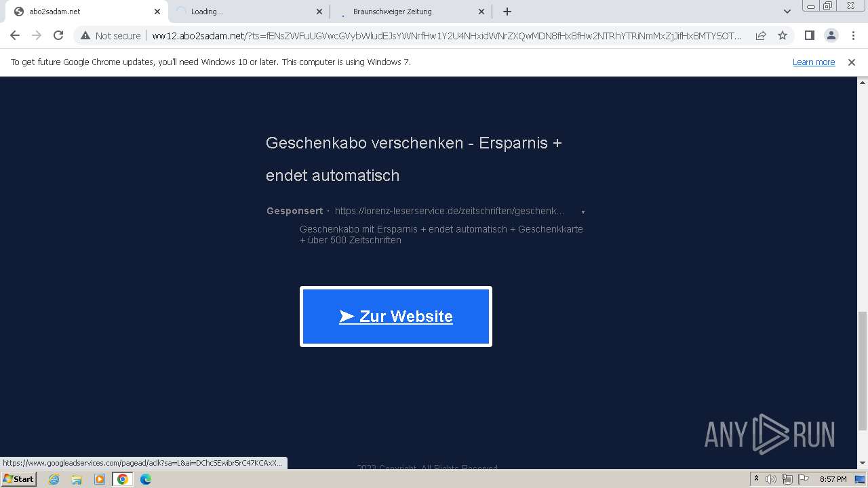Open the Geschenkabo verschenken ad headline
The height and width of the screenshot is (488, 868).
(x=414, y=159)
